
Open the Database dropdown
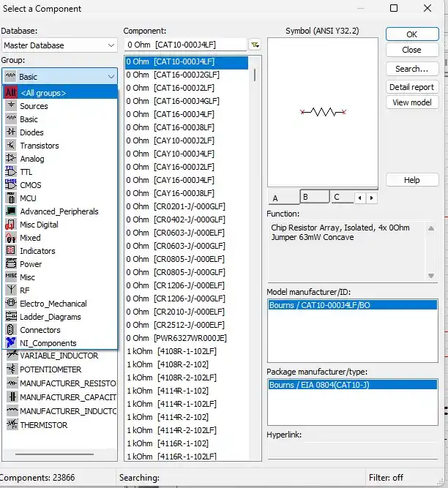(59, 45)
